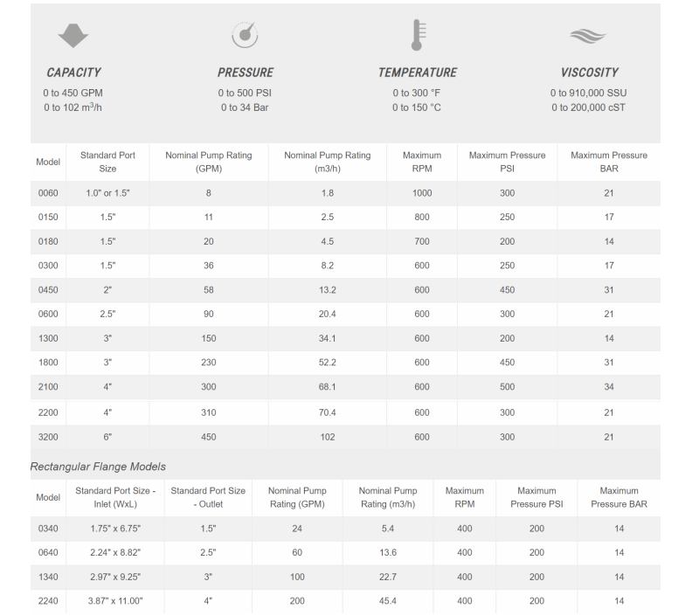Click Standard Port Size - Outlet header

click(208, 497)
